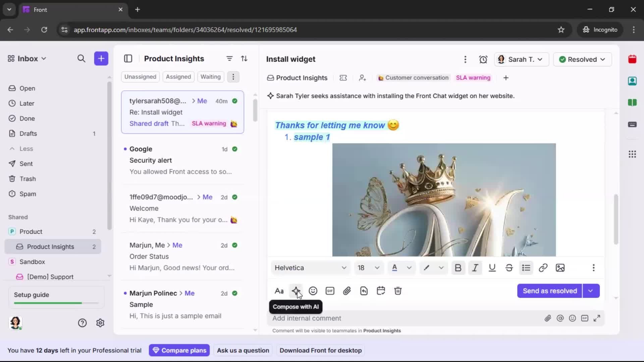Change the Resolved conversation status
Screen dimensions: 644x362
tap(583, 59)
